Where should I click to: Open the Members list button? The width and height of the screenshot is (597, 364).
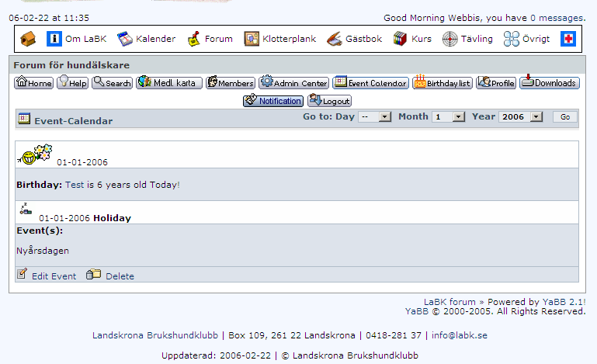[x=231, y=82]
